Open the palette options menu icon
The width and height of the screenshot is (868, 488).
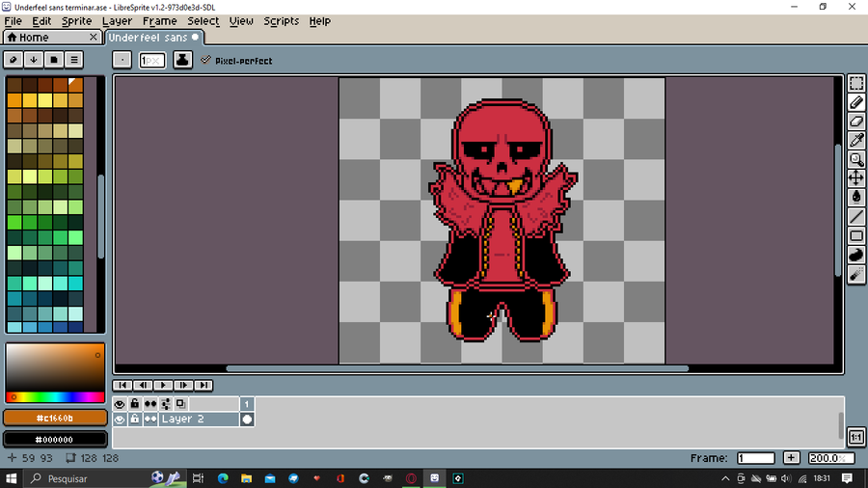coord(74,60)
